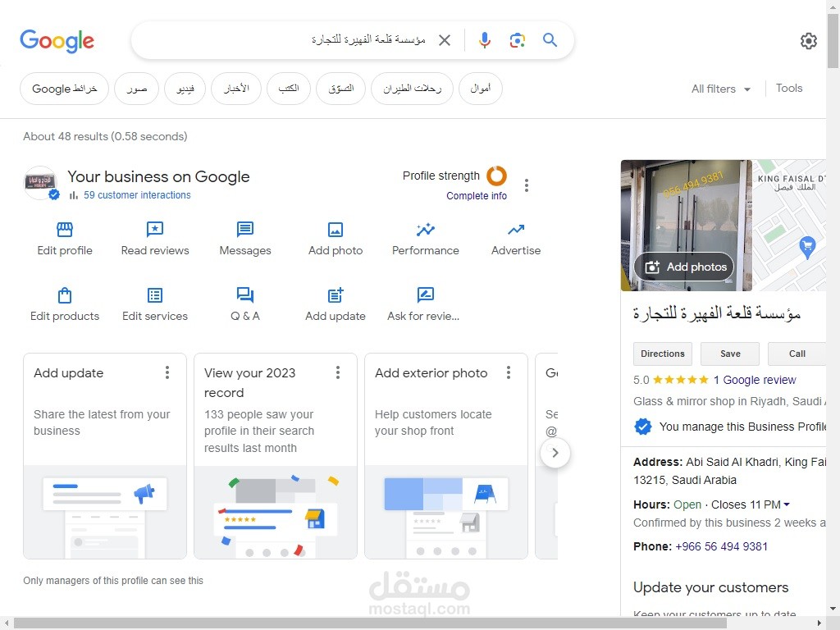Click the horizontal scrollbar at the bottom
Viewport: 840px width, 630px height.
(370, 623)
